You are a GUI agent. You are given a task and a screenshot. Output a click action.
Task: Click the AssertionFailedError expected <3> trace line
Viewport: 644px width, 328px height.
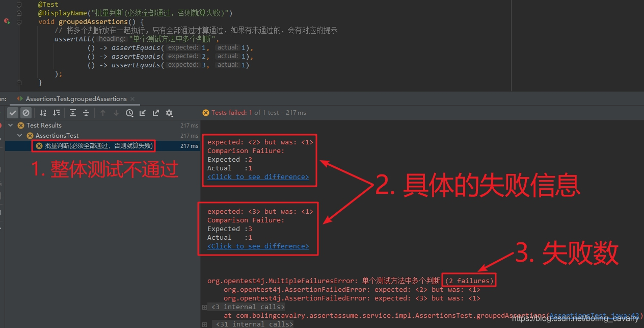coord(352,298)
